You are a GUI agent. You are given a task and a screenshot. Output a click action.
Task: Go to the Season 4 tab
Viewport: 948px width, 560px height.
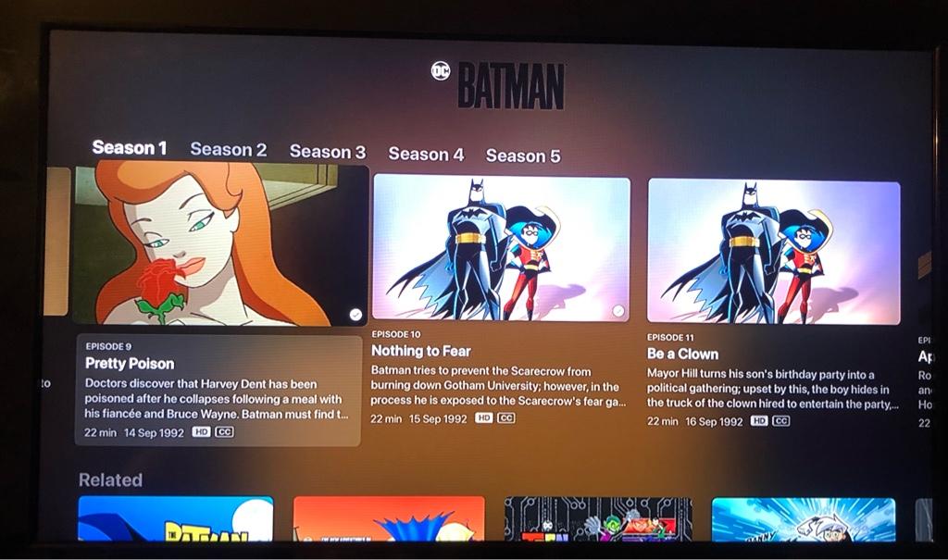[x=426, y=154]
